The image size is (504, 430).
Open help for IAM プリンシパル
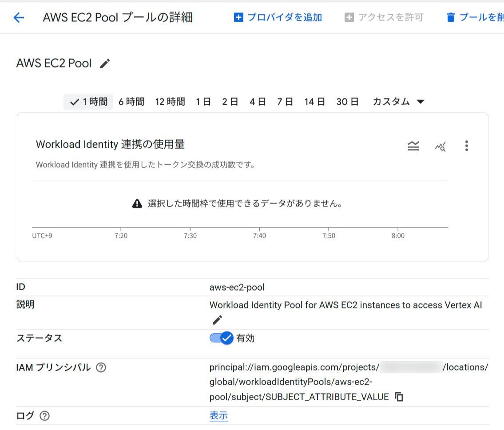pyautogui.click(x=101, y=367)
